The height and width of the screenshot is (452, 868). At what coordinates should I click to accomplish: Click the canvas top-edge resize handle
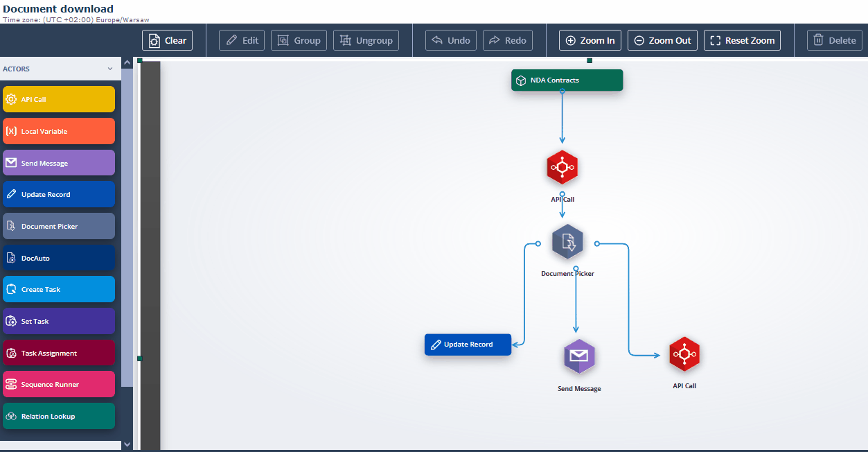click(x=590, y=60)
